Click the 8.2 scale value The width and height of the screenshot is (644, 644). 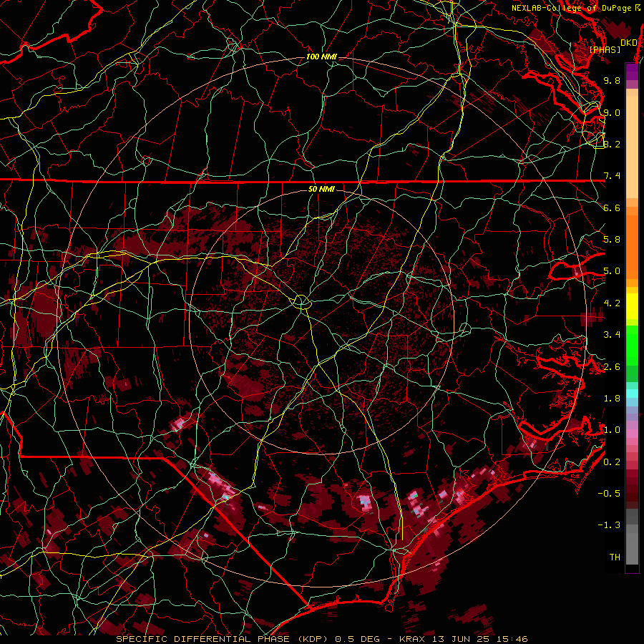612,144
